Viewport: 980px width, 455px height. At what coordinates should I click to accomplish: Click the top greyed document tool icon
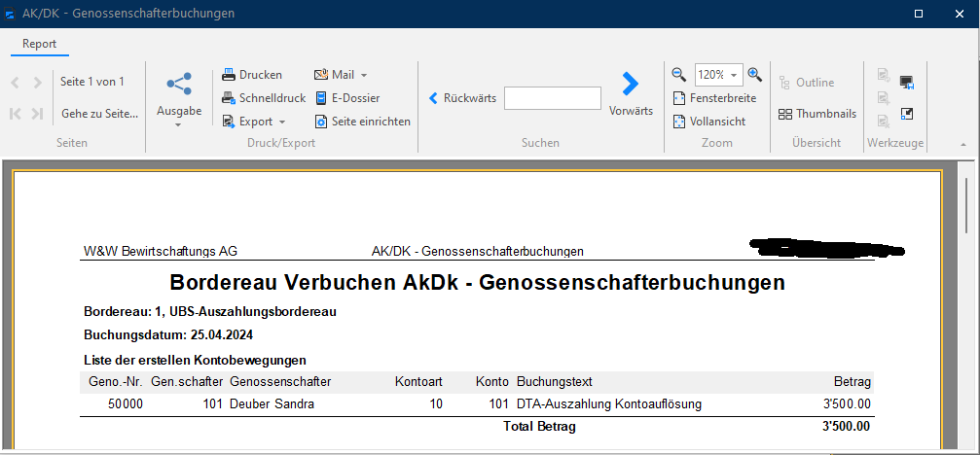point(884,75)
